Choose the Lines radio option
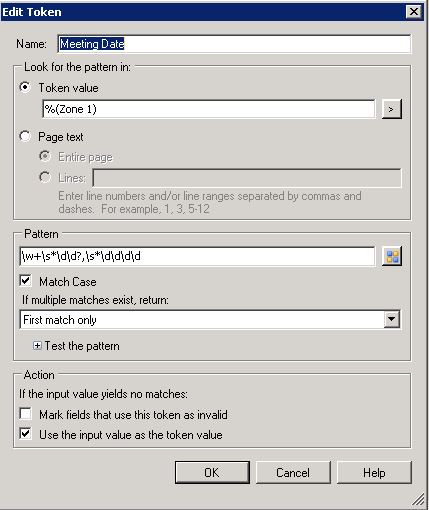Image resolution: width=429 pixels, height=510 pixels. pos(45,177)
